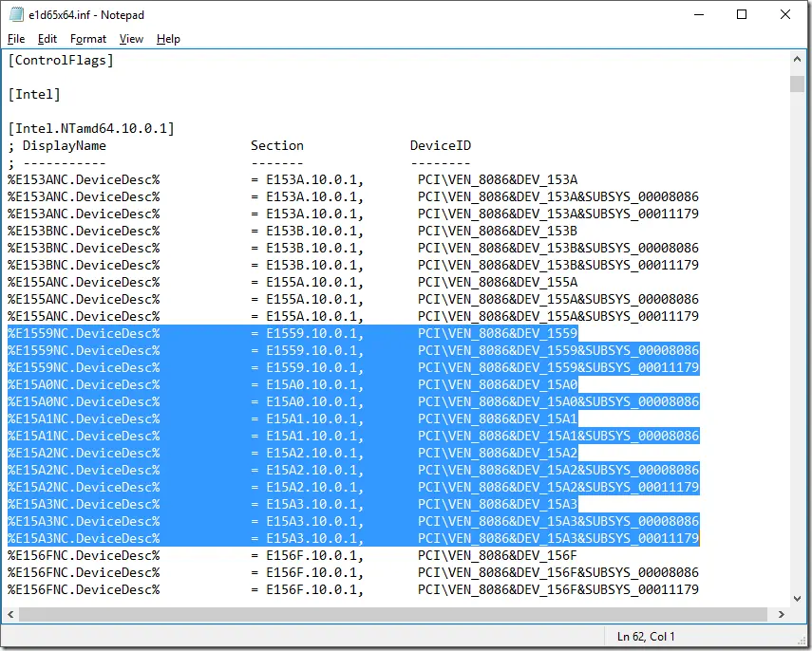The width and height of the screenshot is (812, 651).
Task: Click the DeviceID column heading text
Action: [441, 145]
